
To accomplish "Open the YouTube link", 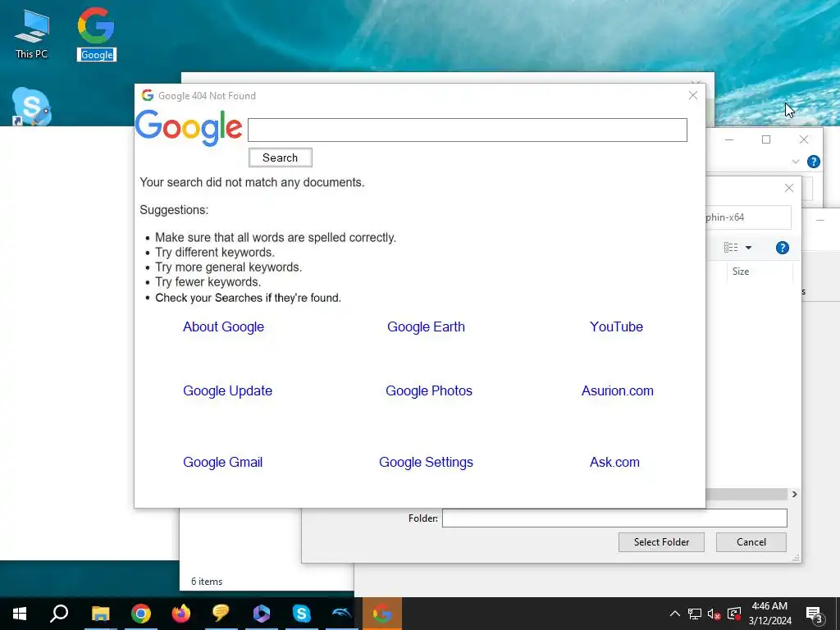I will point(616,326).
